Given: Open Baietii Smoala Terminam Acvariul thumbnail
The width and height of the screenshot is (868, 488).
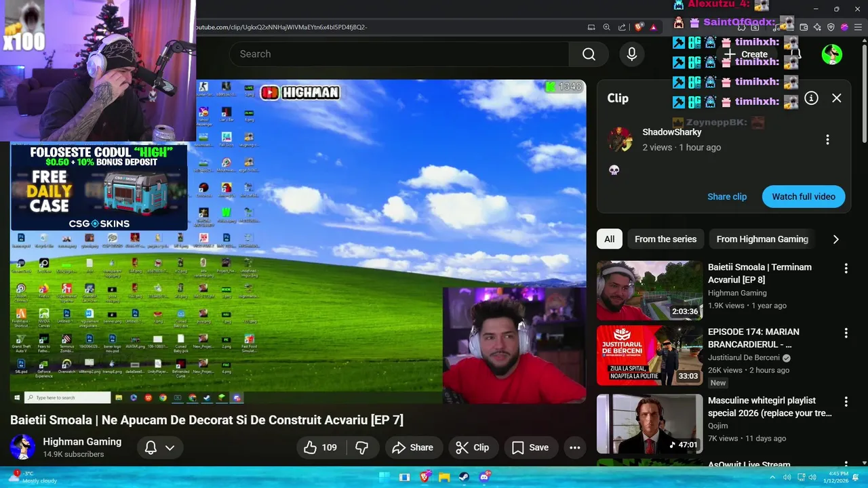Looking at the screenshot, I should click(x=650, y=290).
